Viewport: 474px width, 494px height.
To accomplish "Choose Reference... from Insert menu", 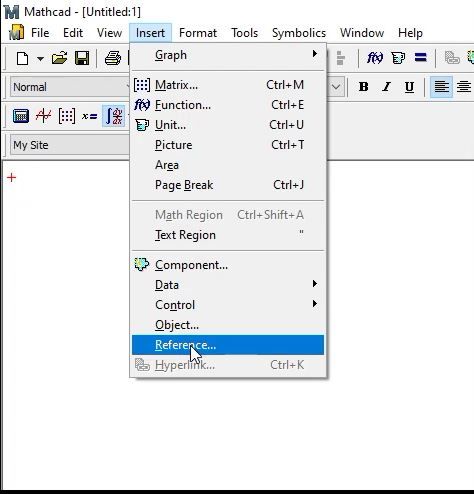I will (x=228, y=345).
